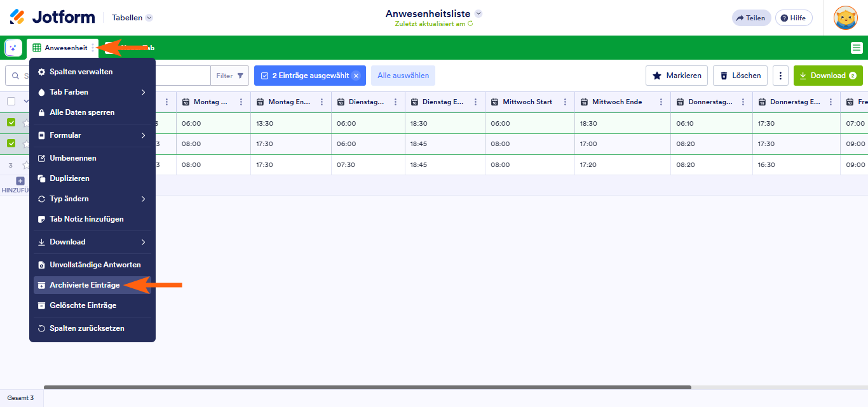Click the 17:00 cell
The height and width of the screenshot is (407, 868).
[x=623, y=144]
